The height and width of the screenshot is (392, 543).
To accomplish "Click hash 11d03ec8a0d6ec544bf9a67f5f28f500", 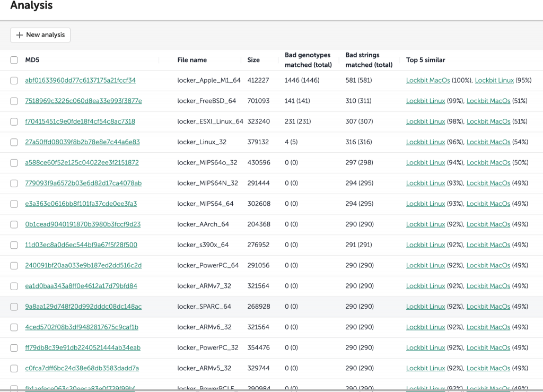I will 81,245.
